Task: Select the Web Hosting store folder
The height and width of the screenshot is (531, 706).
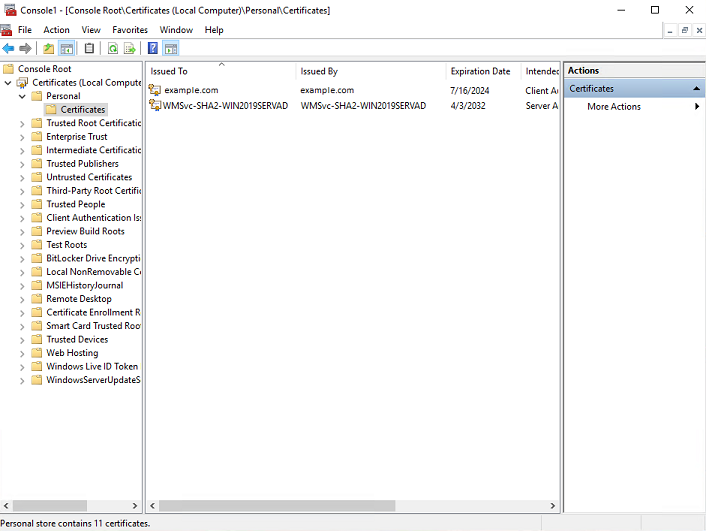Action: pos(72,353)
